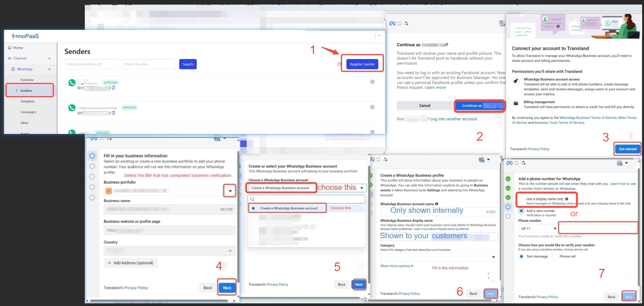Click Add Address (optional) button

pyautogui.click(x=131, y=263)
